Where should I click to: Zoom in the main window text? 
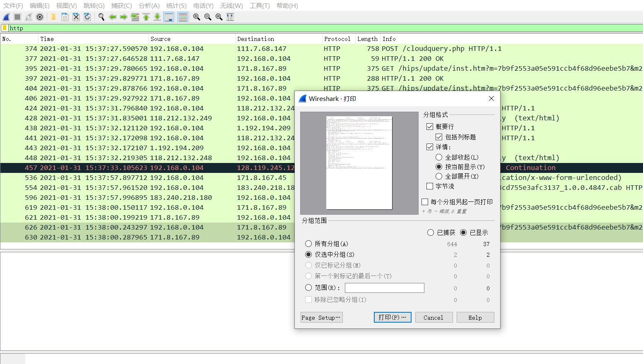pos(197,17)
